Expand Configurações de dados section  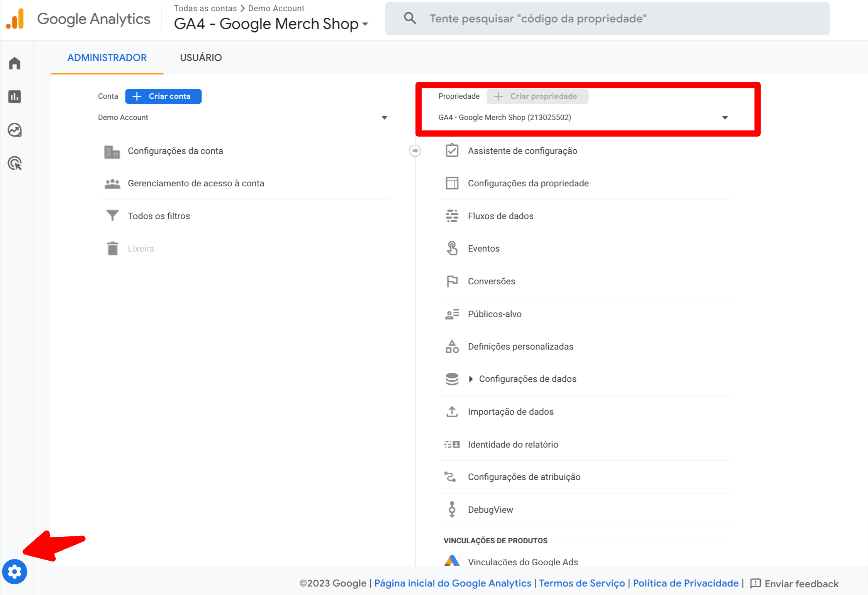click(x=471, y=379)
